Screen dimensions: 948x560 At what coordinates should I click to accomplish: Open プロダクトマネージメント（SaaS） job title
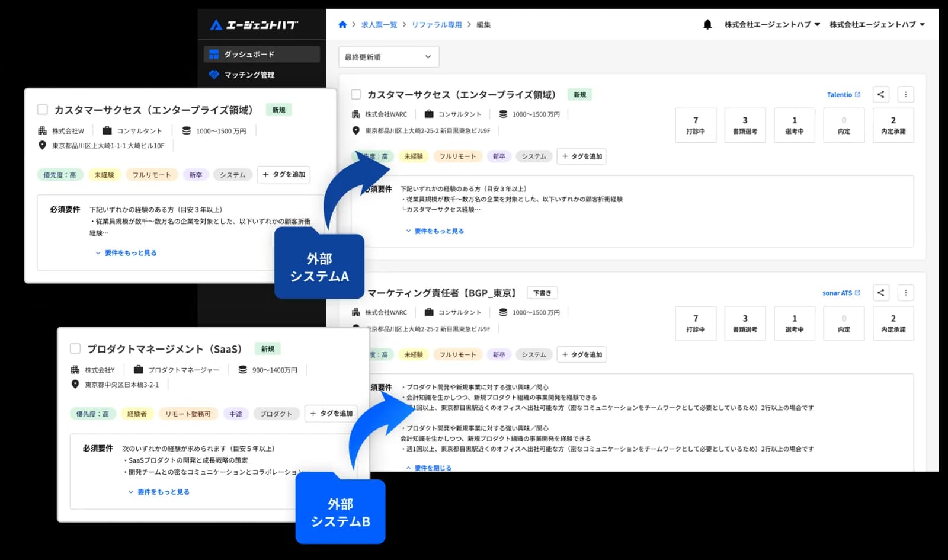(x=165, y=349)
